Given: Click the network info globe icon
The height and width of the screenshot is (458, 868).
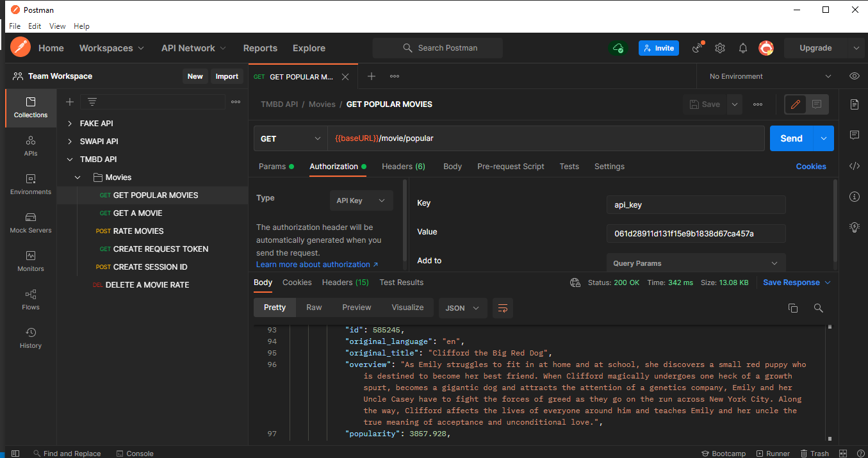Looking at the screenshot, I should [x=575, y=282].
